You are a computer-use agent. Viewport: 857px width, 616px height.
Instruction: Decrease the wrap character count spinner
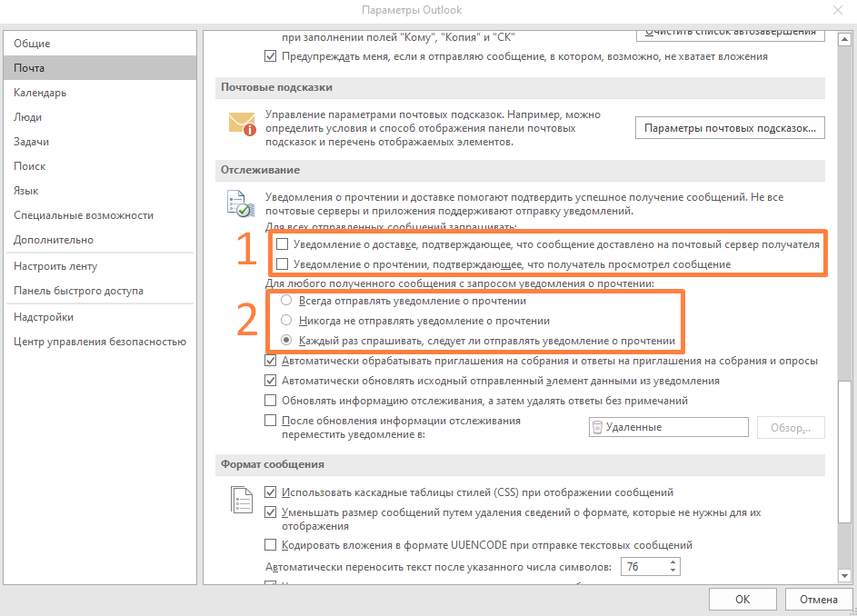[x=673, y=571]
